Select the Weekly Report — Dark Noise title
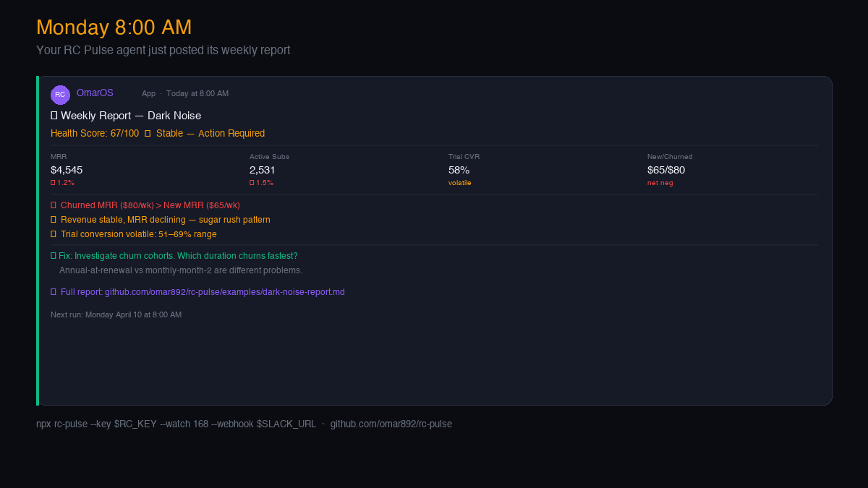Viewport: 868px width, 488px height. pos(126,116)
